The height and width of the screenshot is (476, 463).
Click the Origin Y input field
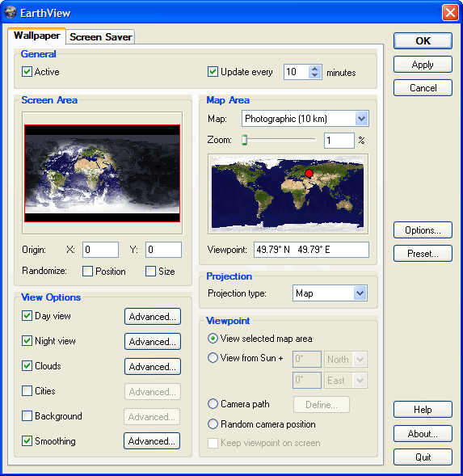pyautogui.click(x=163, y=250)
